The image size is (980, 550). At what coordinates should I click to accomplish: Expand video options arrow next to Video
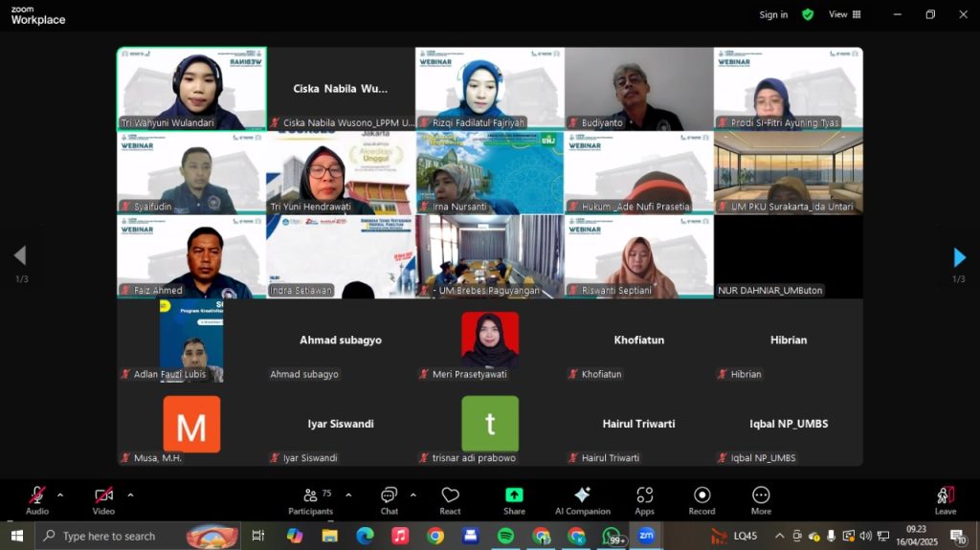click(130, 495)
